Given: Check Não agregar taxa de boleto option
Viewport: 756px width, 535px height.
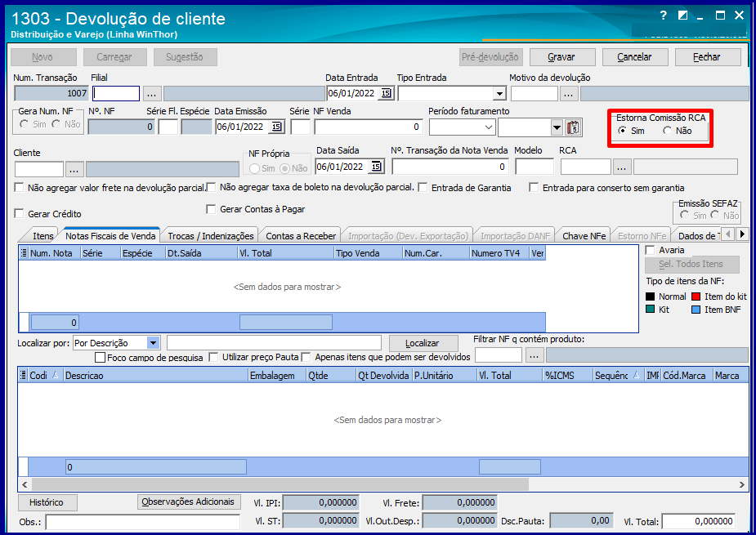Looking at the screenshot, I should tap(211, 188).
